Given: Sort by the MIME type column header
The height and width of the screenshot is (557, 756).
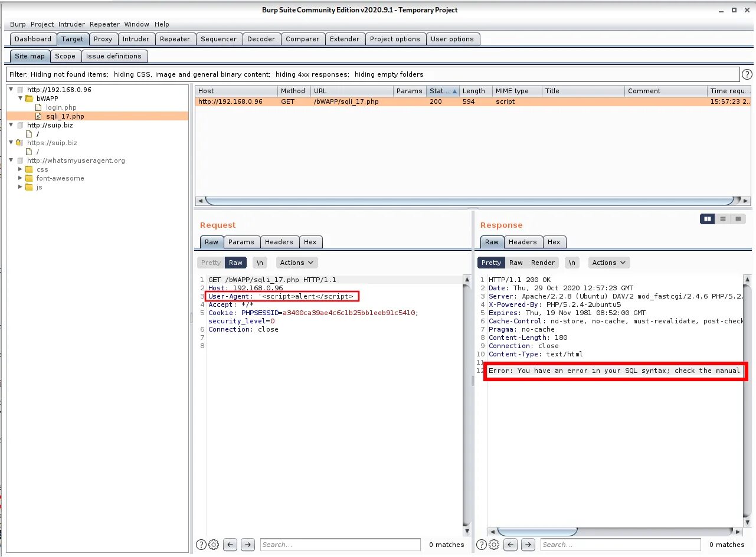Looking at the screenshot, I should click(517, 91).
